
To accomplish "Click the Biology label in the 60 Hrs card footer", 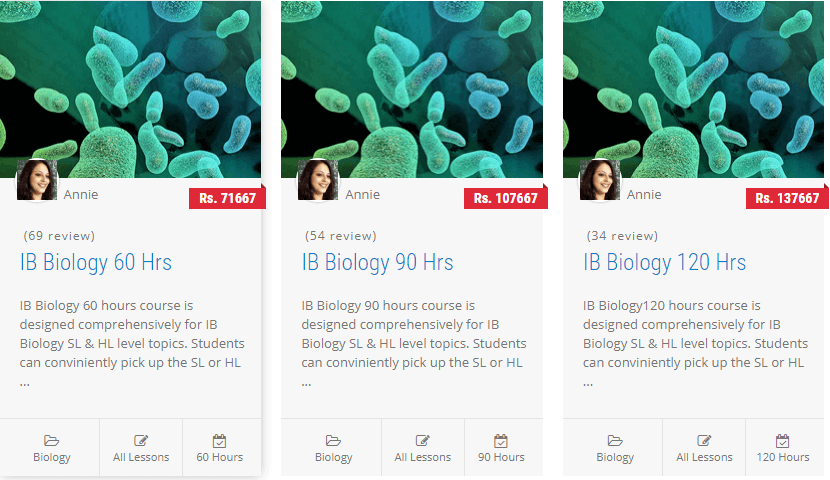I will coord(52,457).
